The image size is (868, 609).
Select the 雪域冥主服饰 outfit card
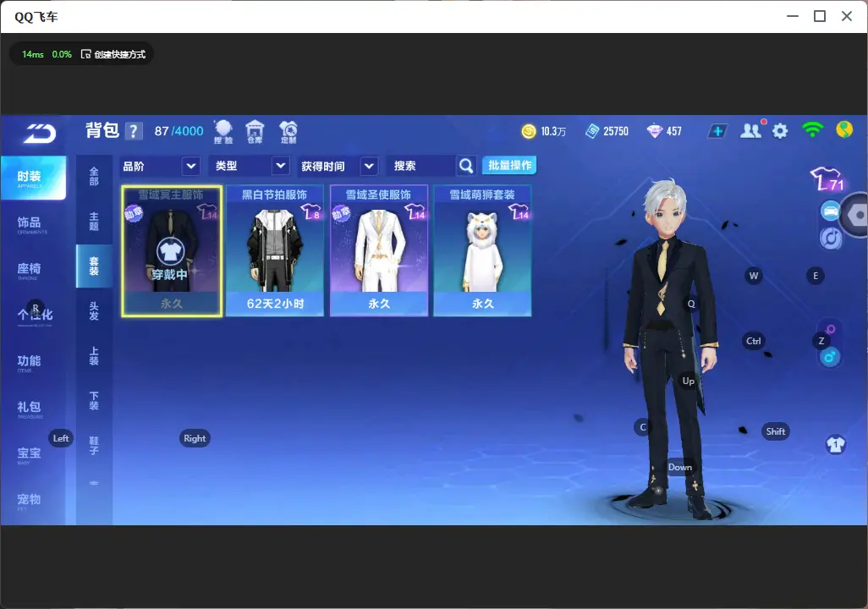tap(172, 251)
